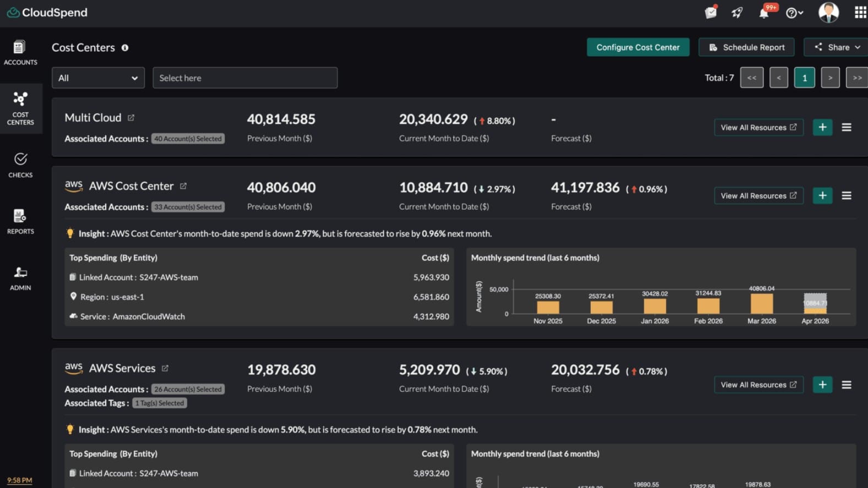Open the CloudSpend home logo

(x=47, y=12)
